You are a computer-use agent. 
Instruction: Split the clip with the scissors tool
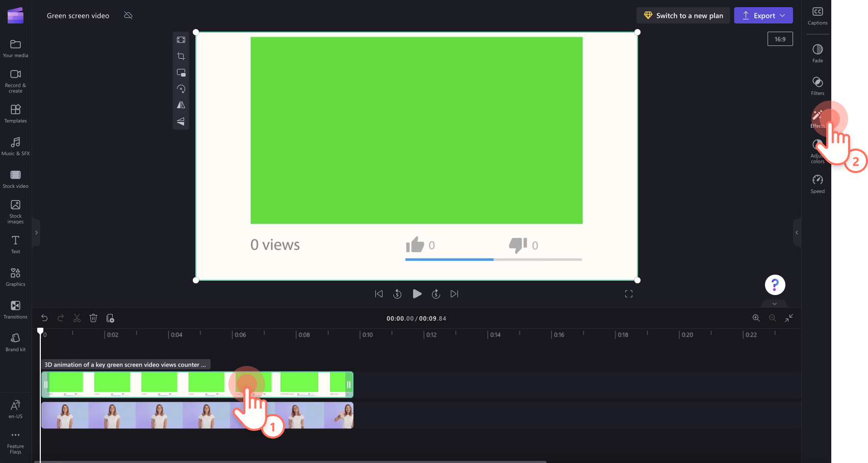pyautogui.click(x=77, y=318)
